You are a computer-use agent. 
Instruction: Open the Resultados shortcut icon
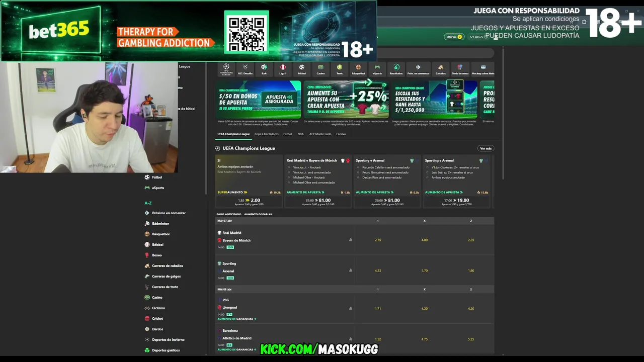point(396,69)
